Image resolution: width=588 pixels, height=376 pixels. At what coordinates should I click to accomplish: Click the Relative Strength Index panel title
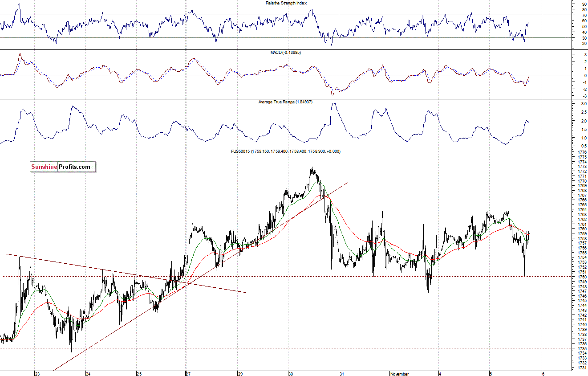click(x=286, y=3)
